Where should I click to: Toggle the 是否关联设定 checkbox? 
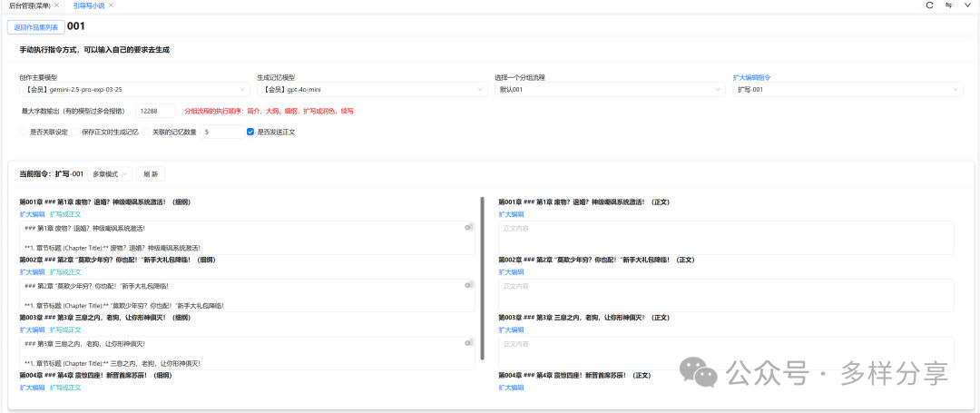click(23, 133)
